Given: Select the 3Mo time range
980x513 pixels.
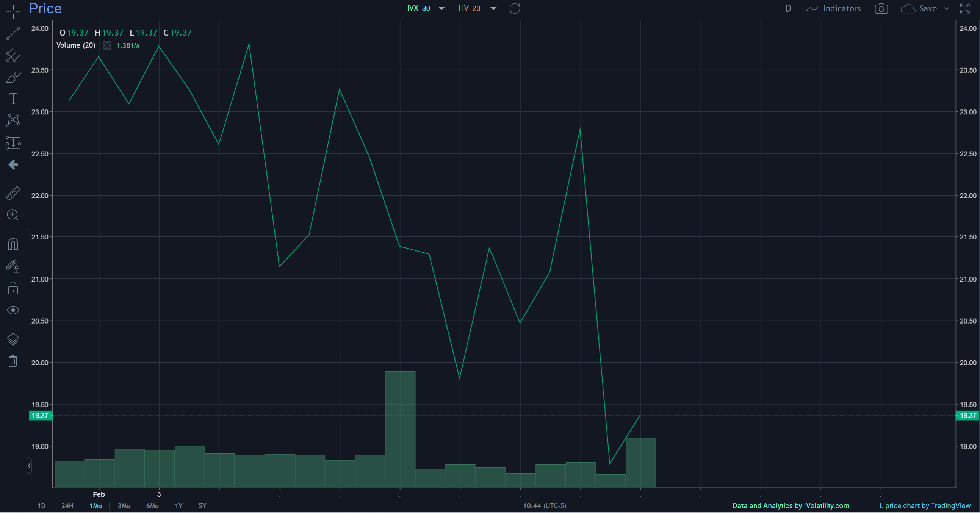Looking at the screenshot, I should click(x=124, y=506).
